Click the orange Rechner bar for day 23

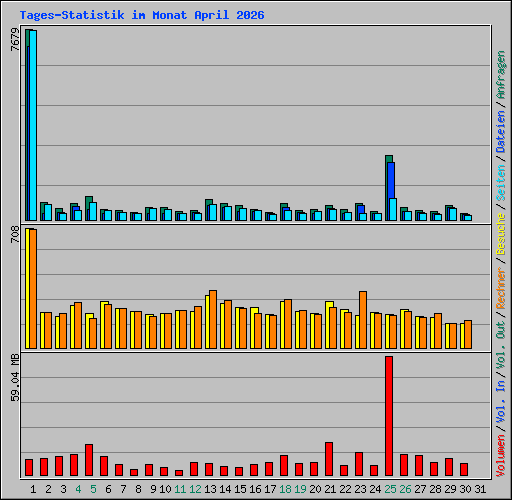tap(363, 320)
